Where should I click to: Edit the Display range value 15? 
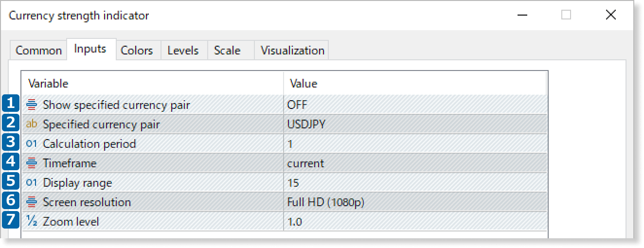click(x=415, y=182)
